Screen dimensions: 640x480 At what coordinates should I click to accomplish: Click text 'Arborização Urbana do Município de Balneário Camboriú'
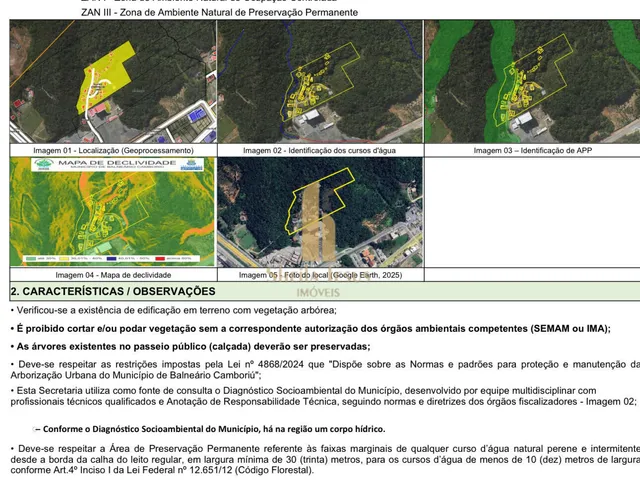[133, 375]
